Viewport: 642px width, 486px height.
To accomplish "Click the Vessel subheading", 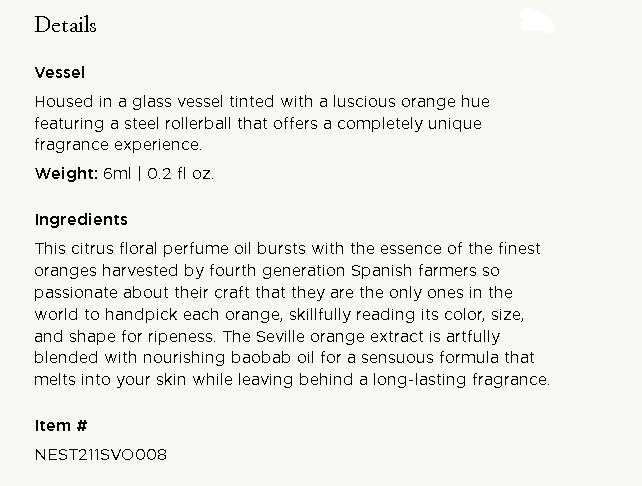I will tap(59, 72).
